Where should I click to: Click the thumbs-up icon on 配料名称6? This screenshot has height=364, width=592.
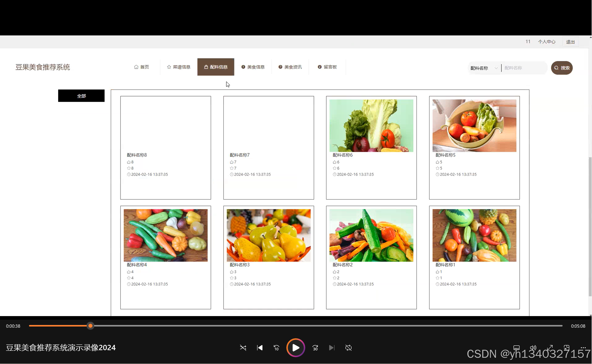(334, 162)
